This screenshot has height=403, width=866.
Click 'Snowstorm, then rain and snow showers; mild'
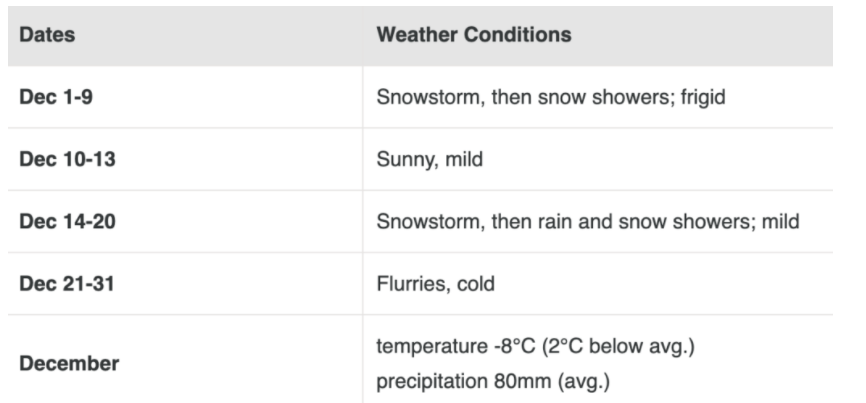[588, 221]
